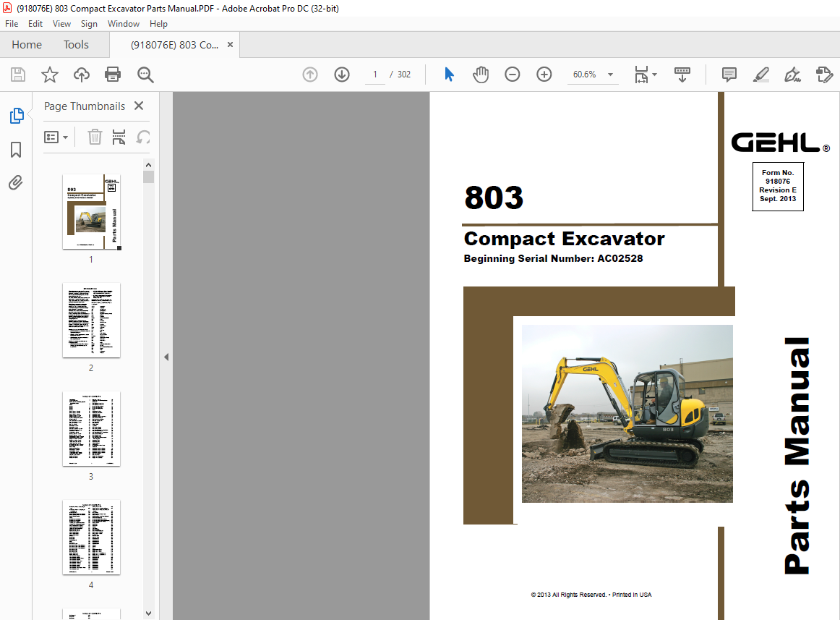Go to next page arrow

tap(342, 75)
